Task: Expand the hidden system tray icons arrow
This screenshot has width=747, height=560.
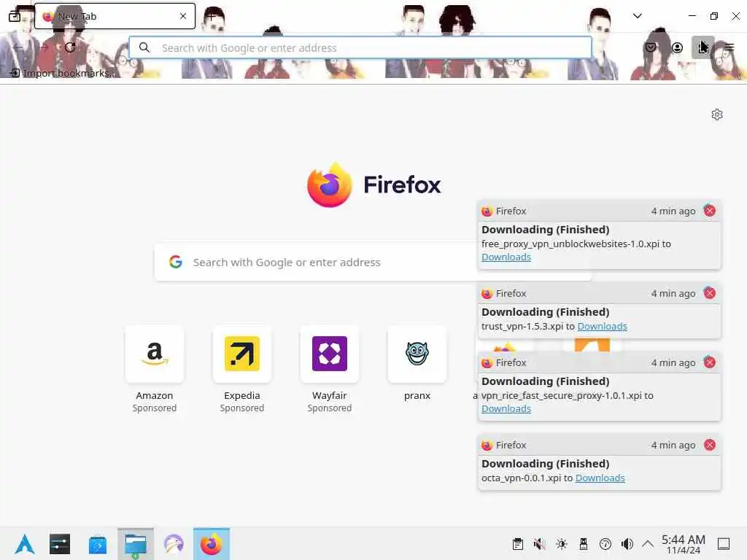Action: coord(648,543)
